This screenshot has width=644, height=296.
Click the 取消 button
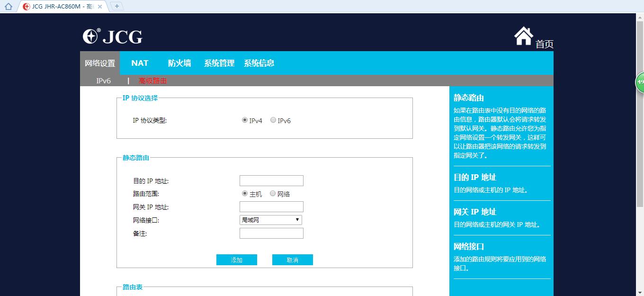[292, 260]
